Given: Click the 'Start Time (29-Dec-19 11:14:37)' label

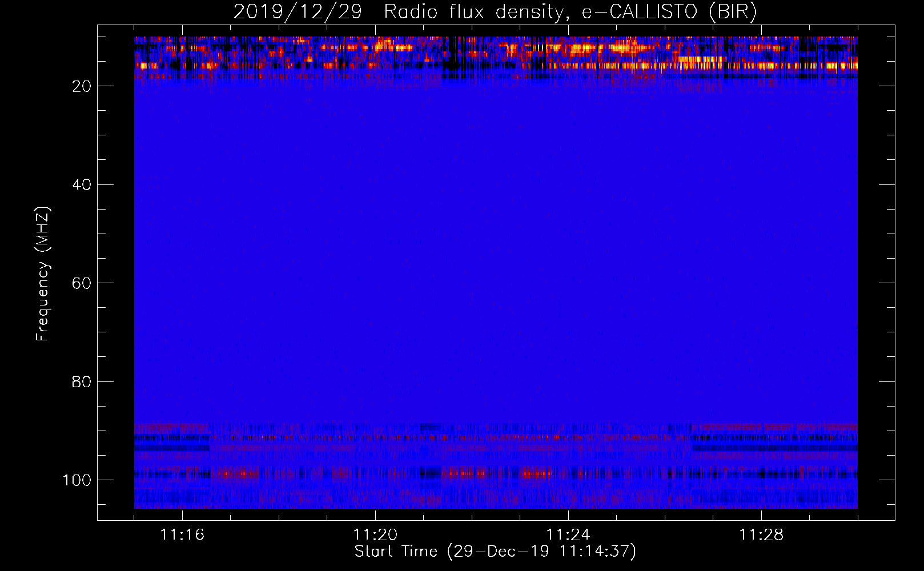Looking at the screenshot, I should point(495,552).
